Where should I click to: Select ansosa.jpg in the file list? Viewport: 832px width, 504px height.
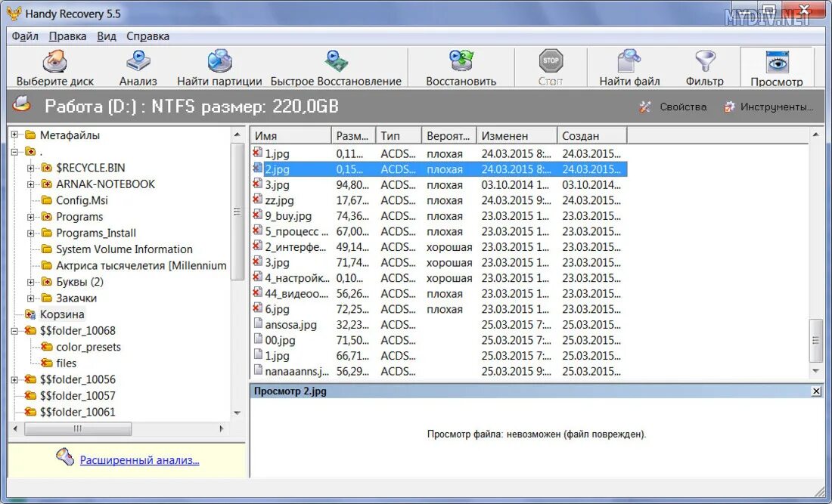(x=439, y=325)
